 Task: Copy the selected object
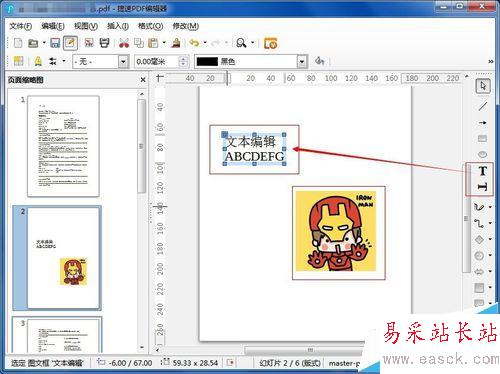(139, 43)
